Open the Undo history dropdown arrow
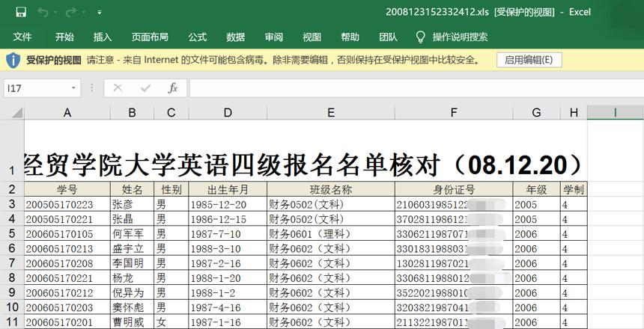The height and width of the screenshot is (329, 644). (56, 13)
